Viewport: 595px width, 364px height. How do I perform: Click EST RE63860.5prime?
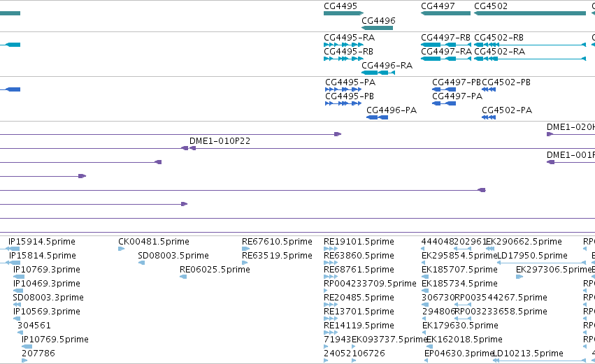click(359, 256)
